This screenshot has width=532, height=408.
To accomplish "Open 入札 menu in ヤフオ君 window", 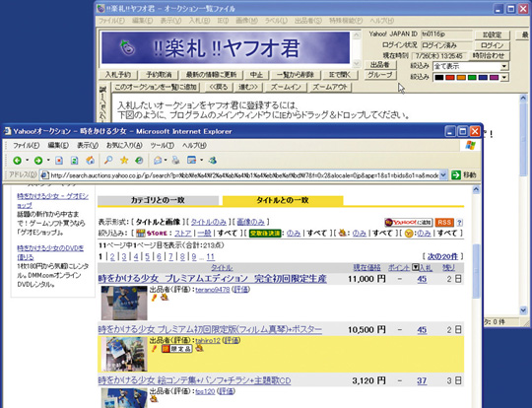I will [x=199, y=21].
